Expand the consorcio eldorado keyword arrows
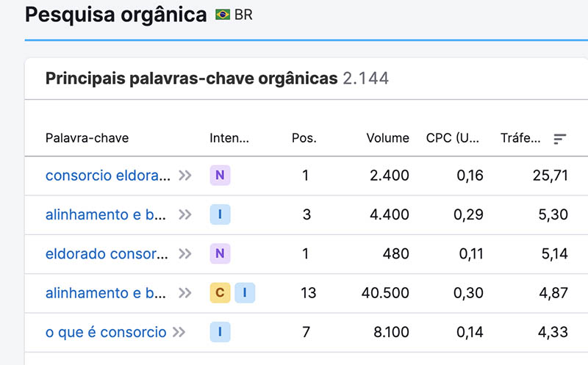 pos(184,176)
